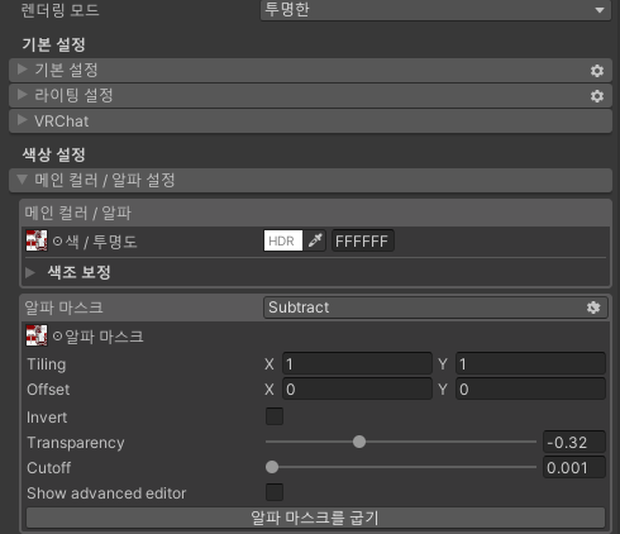Click texture picker circle next to 색 / 투명도
620x534 pixels.
click(58, 241)
